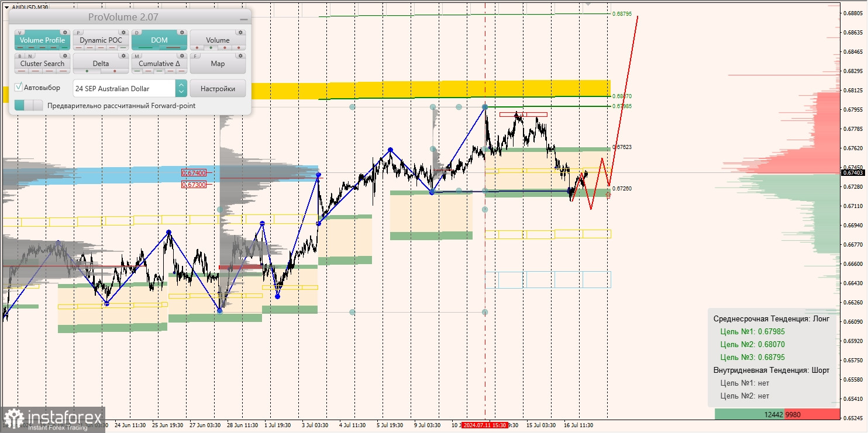Click the 0.67400 price label
Screen dimensions: 868x433
click(194, 173)
